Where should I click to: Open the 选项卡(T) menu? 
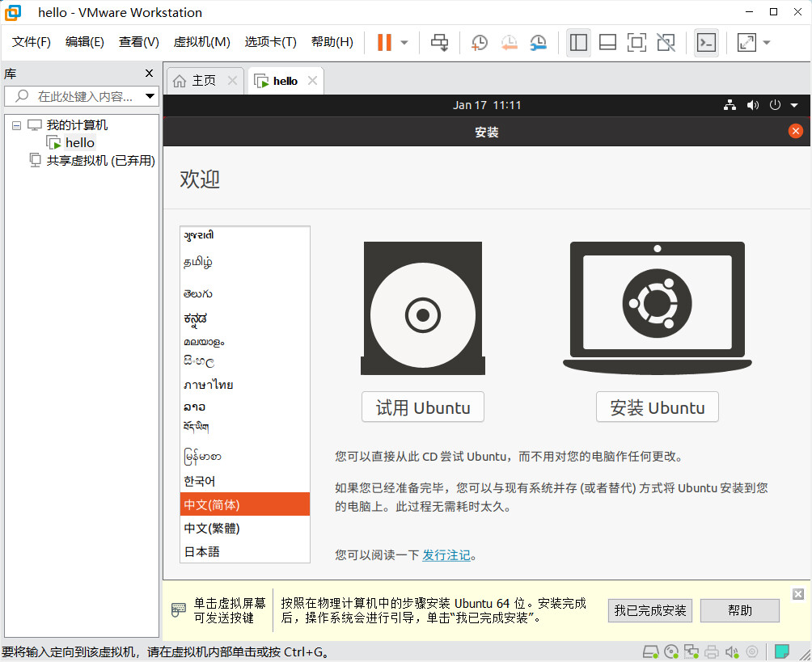point(270,42)
